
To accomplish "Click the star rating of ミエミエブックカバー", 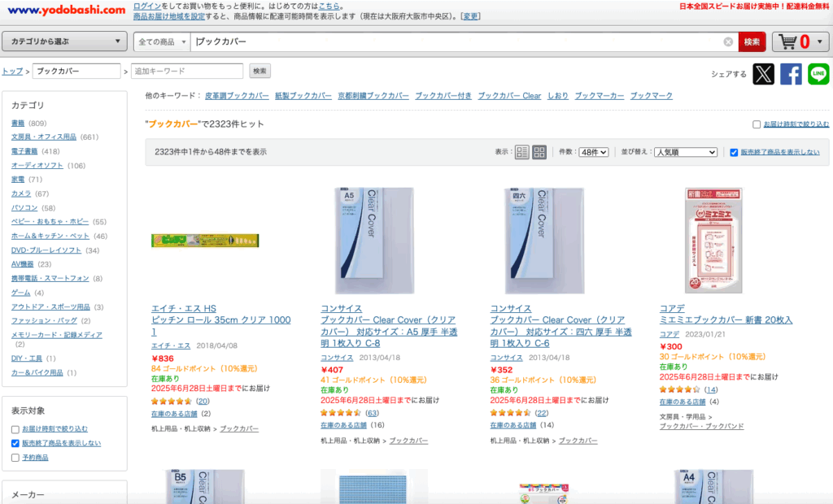I will click(679, 390).
